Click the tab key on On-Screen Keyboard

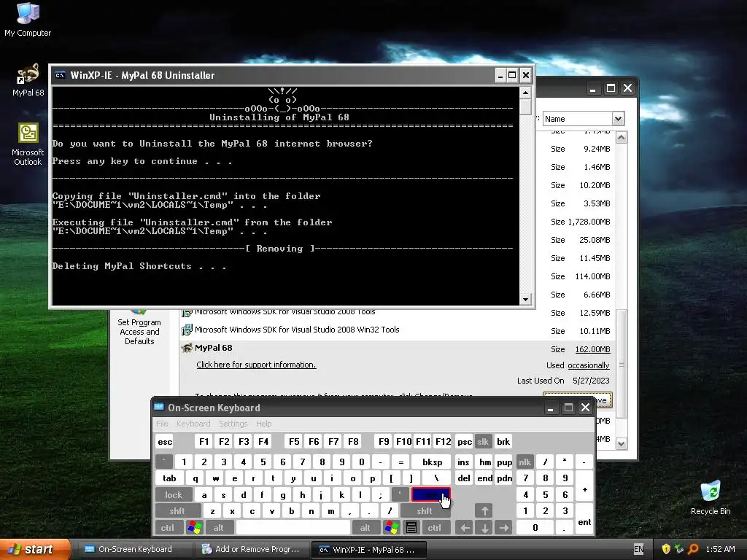coord(169,478)
